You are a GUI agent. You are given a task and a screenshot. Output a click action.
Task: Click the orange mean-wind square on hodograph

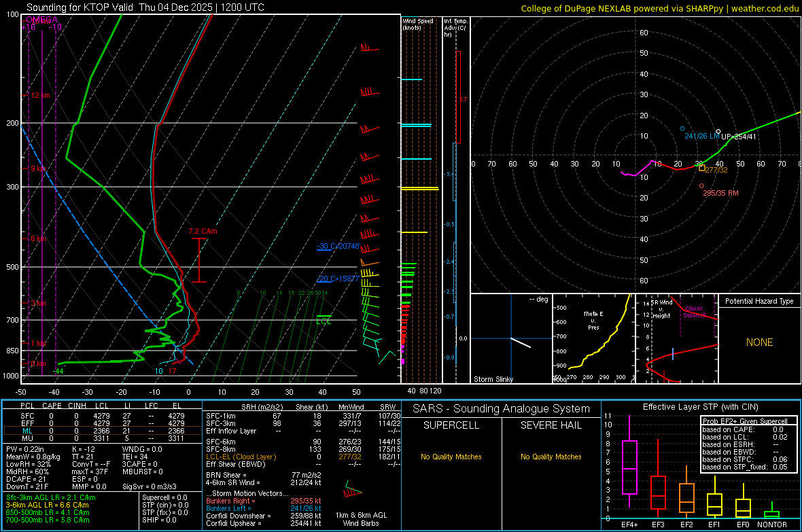pos(701,168)
